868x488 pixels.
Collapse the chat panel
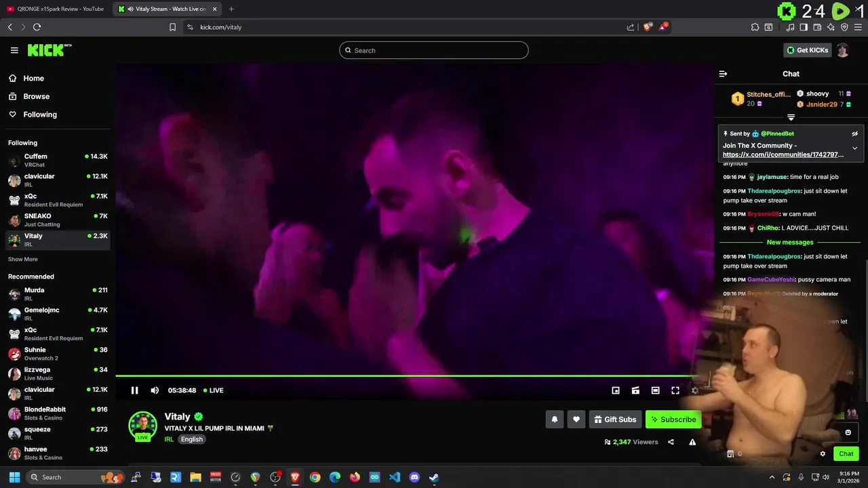[723, 74]
